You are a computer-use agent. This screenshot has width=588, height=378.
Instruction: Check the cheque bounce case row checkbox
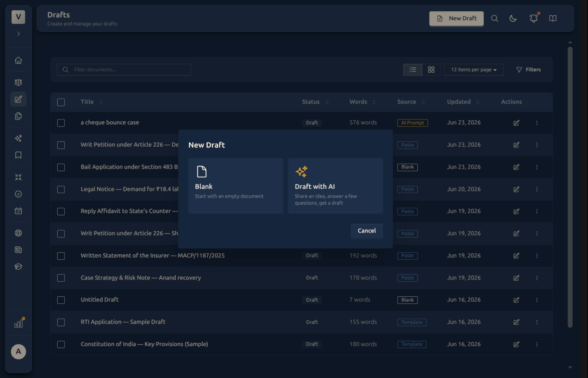tap(61, 123)
